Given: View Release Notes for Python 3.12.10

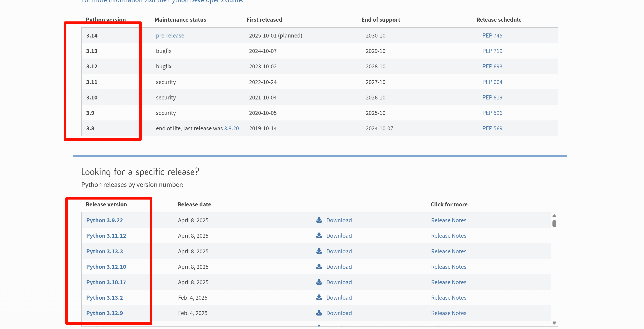Looking at the screenshot, I should [x=448, y=267].
